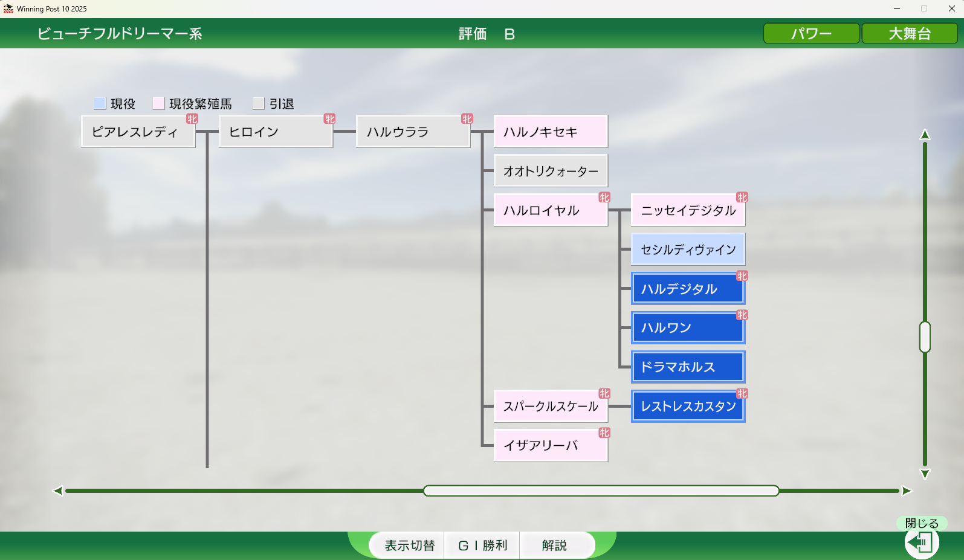Minimize the Winning Post 10 2025 window

click(897, 8)
